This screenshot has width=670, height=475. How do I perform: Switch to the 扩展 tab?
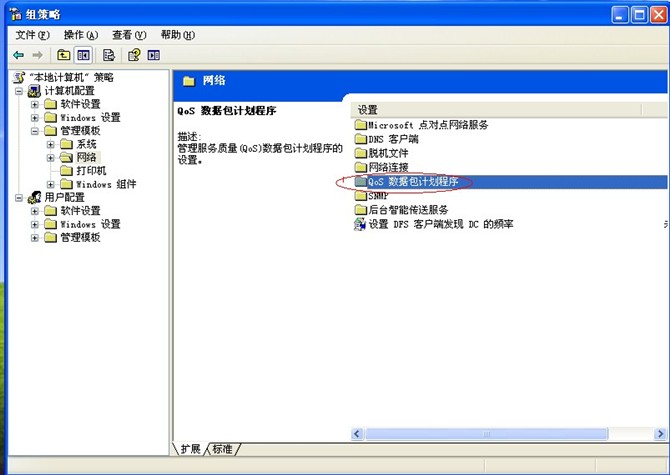(x=189, y=450)
